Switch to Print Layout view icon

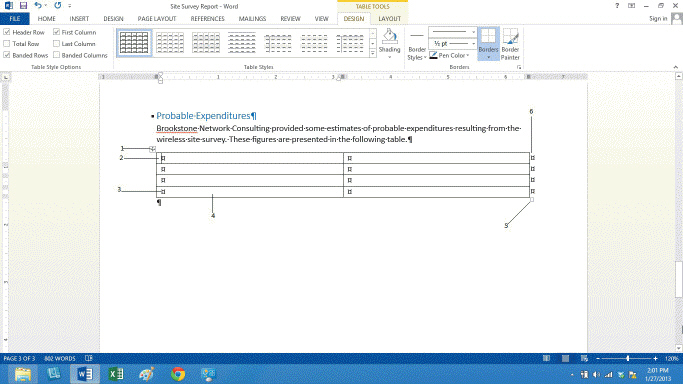click(565, 358)
